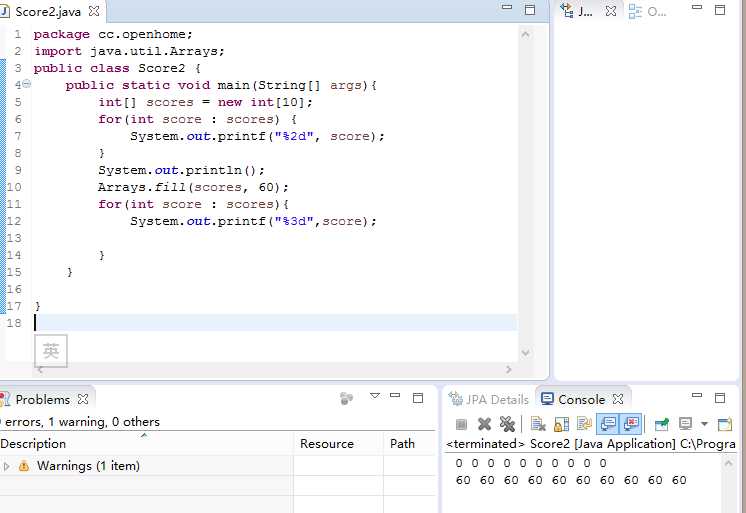This screenshot has height=513, width=746.
Task: Click the Scroll Lock padlock icon in Console
Action: pyautogui.click(x=561, y=424)
